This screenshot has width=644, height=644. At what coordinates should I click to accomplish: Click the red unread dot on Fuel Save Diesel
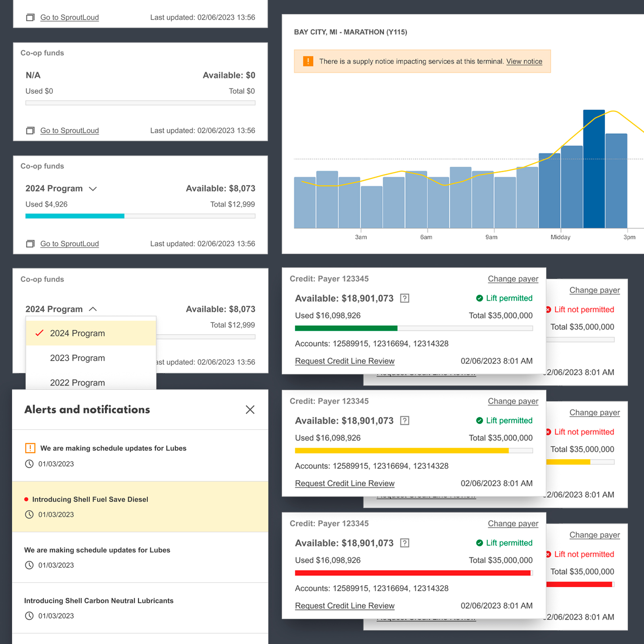point(26,500)
